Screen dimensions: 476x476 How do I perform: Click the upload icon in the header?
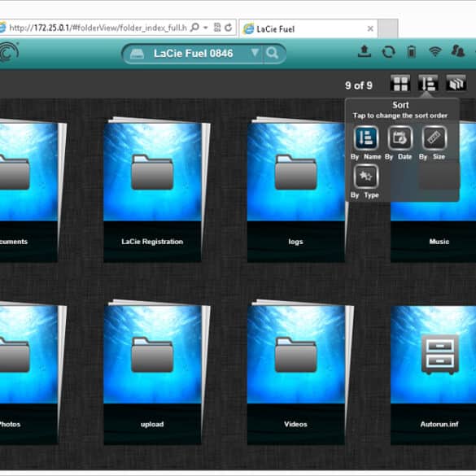(365, 51)
